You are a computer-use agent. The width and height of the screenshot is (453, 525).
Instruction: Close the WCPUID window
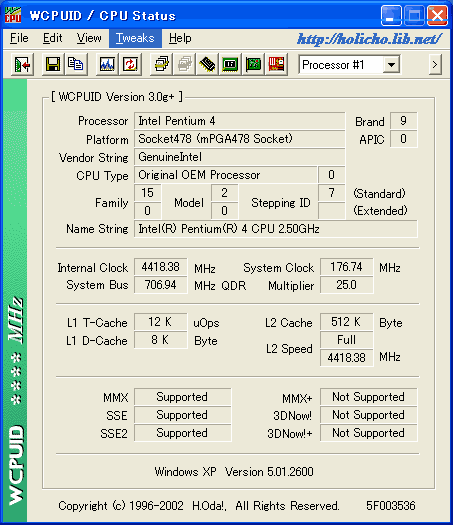click(x=437, y=15)
